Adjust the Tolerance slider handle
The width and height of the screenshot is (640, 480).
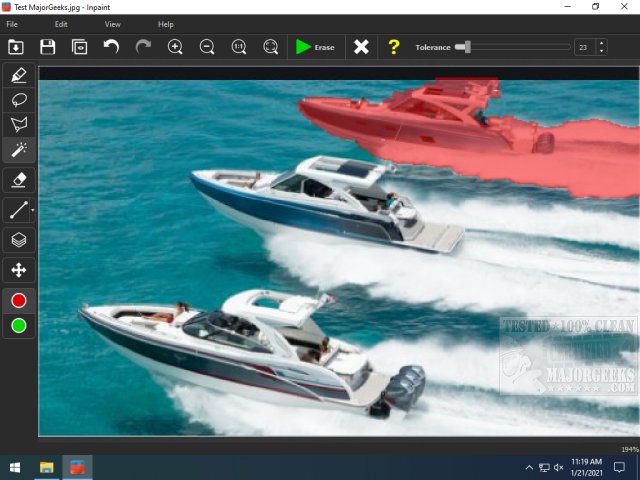[x=467, y=47]
